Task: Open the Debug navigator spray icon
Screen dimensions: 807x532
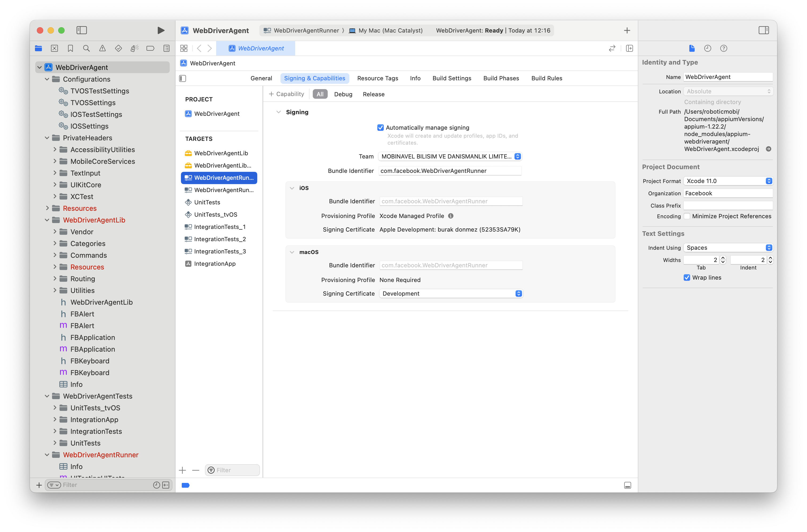Action: pos(134,49)
